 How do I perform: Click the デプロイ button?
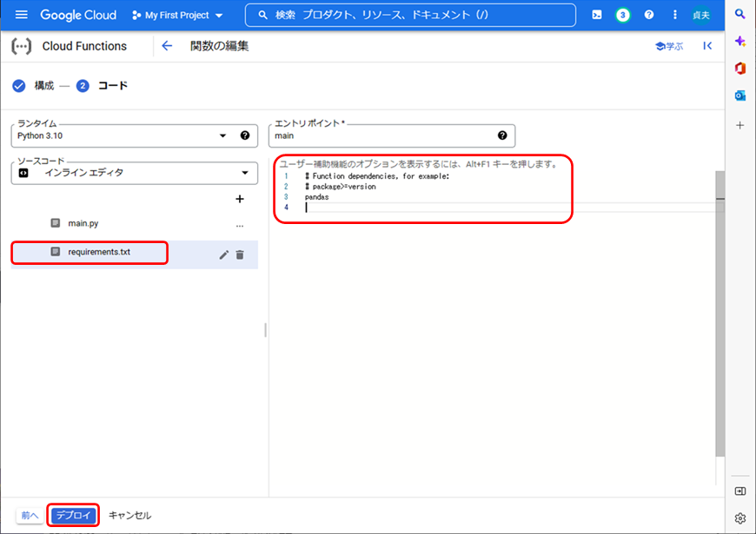click(x=73, y=515)
